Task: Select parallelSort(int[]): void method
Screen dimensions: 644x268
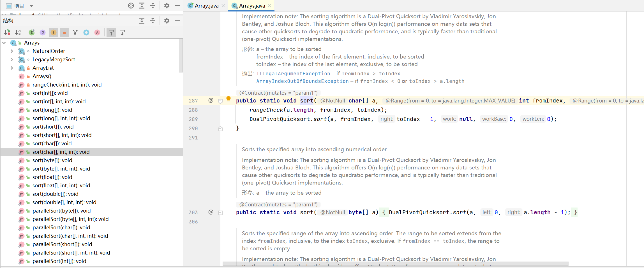Action: click(x=59, y=261)
